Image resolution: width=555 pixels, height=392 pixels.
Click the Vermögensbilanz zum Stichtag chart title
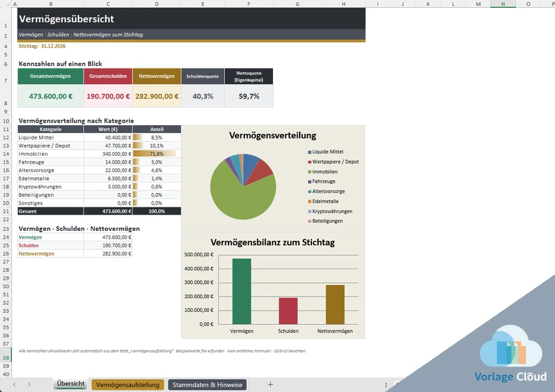(x=272, y=243)
